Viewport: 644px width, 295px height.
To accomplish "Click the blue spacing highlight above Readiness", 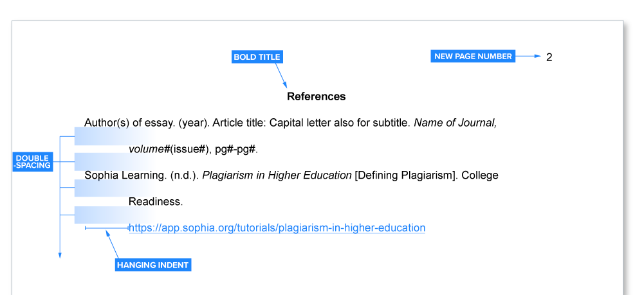I will point(115,188).
